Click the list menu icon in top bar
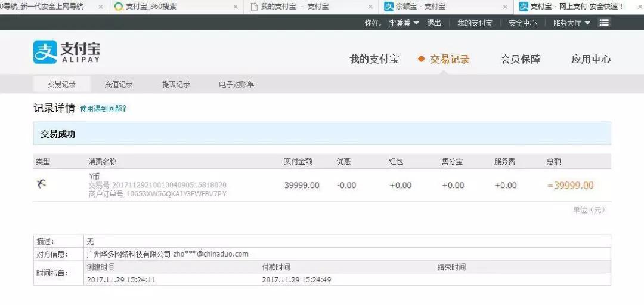The width and height of the screenshot is (644, 305). click(604, 23)
